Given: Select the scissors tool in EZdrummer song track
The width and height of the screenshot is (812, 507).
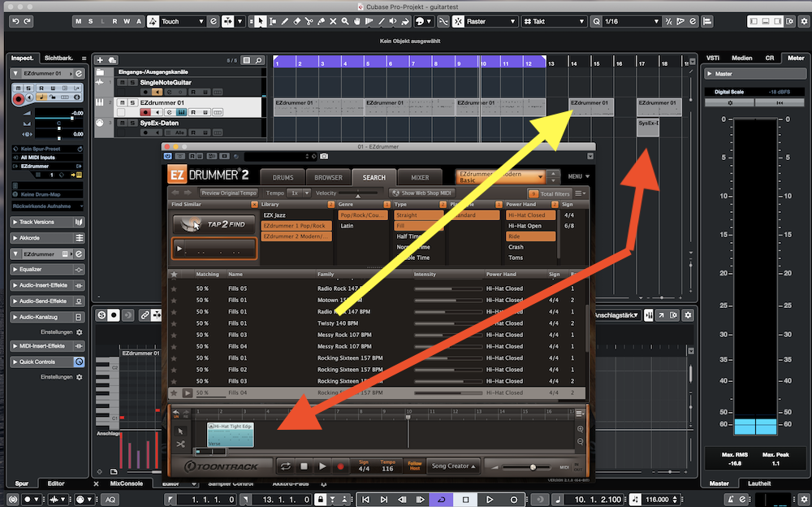Looking at the screenshot, I should point(180,444).
